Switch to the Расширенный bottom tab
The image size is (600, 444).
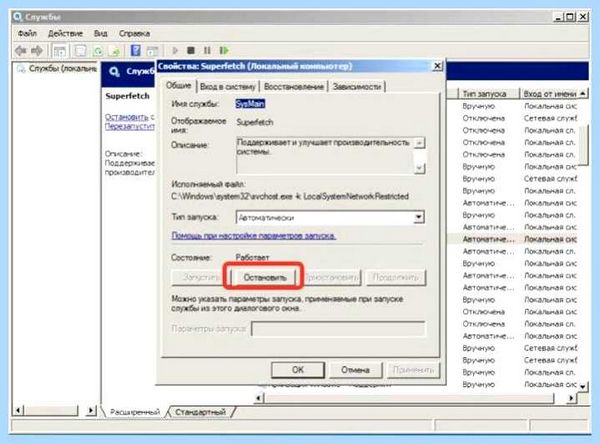pyautogui.click(x=134, y=412)
